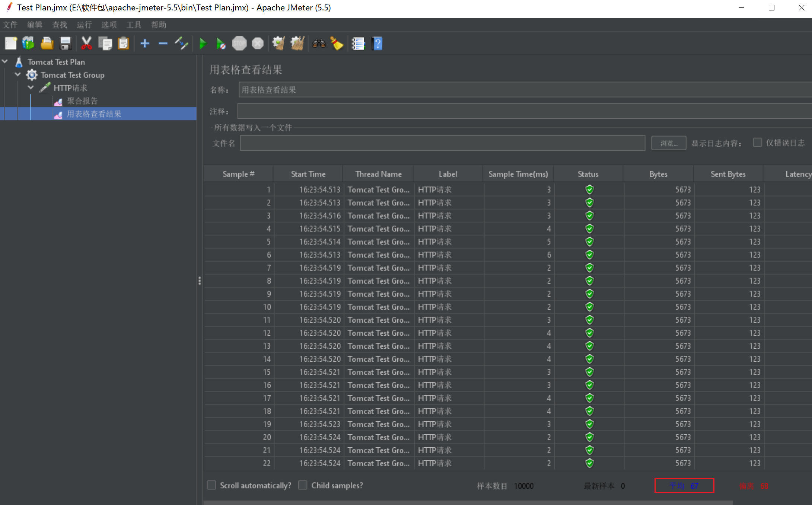Clear results with the broom gear icon
This screenshot has width=812, height=505.
(x=278, y=44)
